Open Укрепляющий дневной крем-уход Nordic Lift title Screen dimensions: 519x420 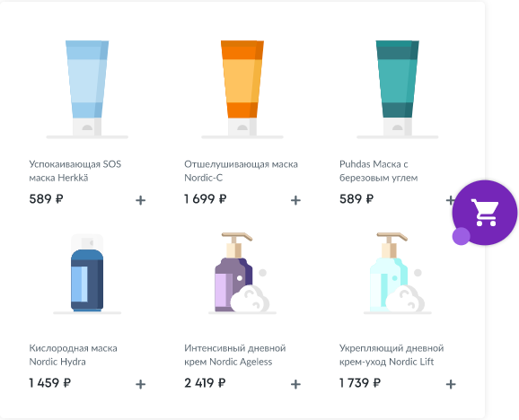coord(391,354)
